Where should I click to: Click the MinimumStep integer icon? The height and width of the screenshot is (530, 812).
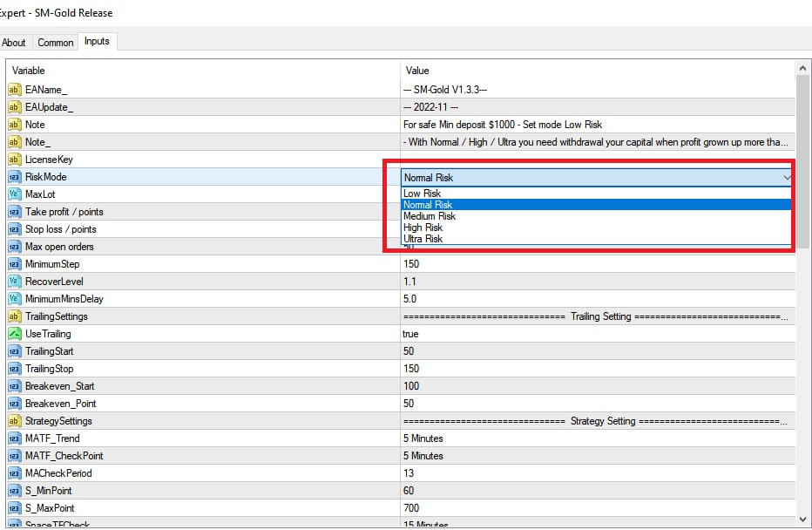coord(14,264)
